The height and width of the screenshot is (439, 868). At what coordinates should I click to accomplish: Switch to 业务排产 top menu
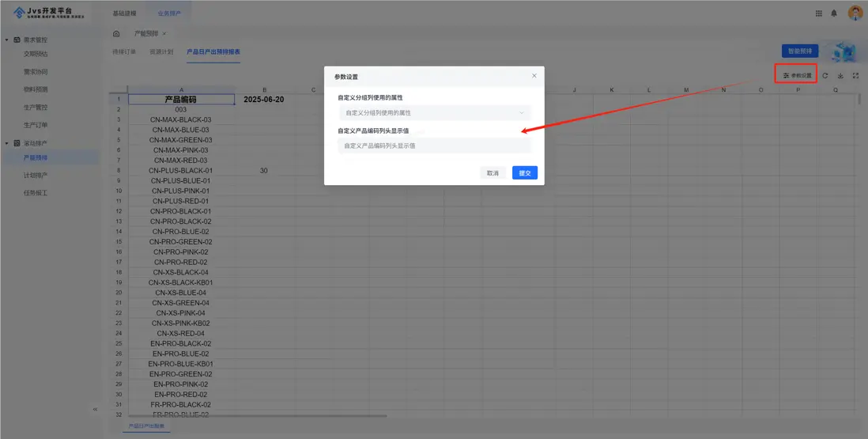click(169, 13)
